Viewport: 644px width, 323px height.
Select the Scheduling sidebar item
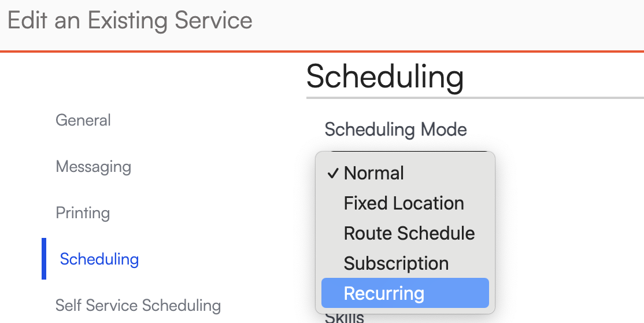click(x=99, y=259)
